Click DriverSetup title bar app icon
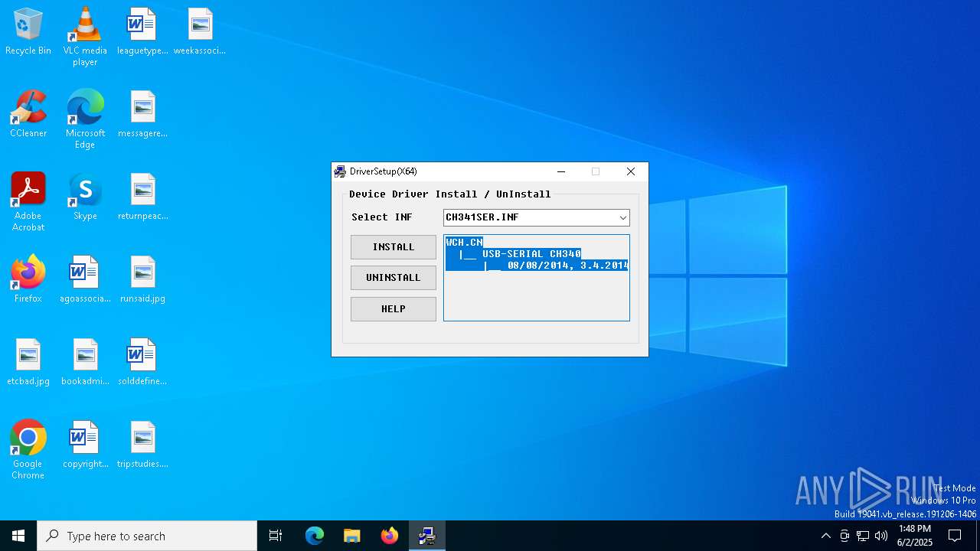Screen dimensions: 980x551 point(341,171)
